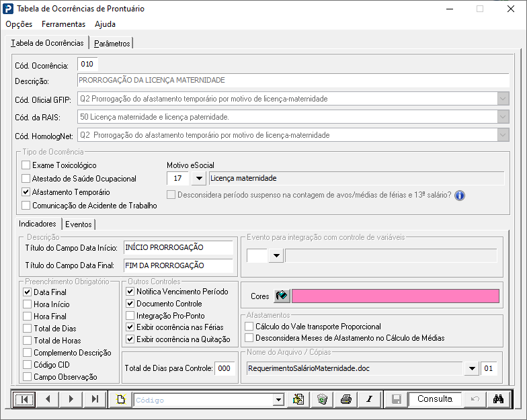Expand the Cód. Oficial GFIP dropdown
This screenshot has width=527, height=420.
tap(503, 99)
